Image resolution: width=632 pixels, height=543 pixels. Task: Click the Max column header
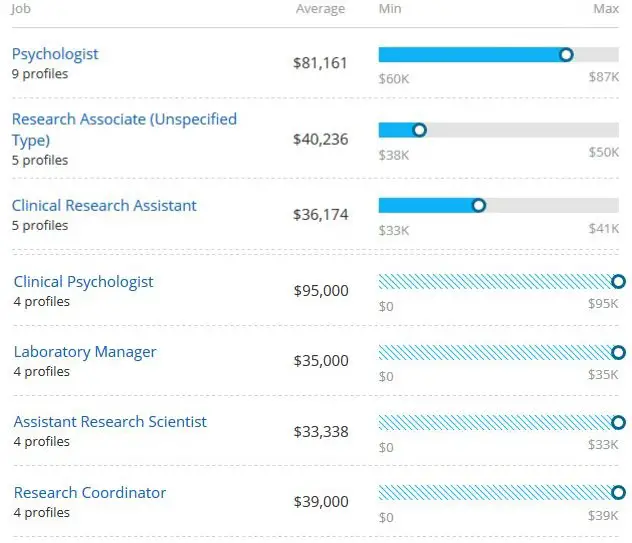coord(606,9)
